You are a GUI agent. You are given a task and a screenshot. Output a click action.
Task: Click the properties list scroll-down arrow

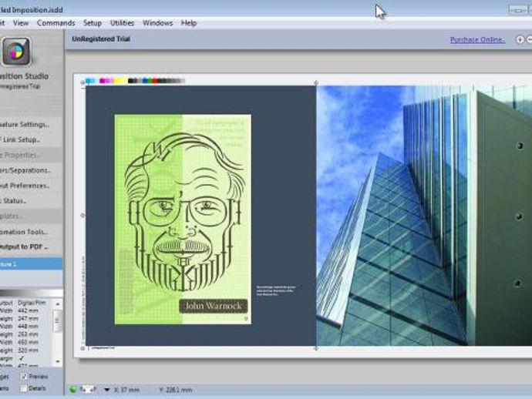pyautogui.click(x=58, y=361)
